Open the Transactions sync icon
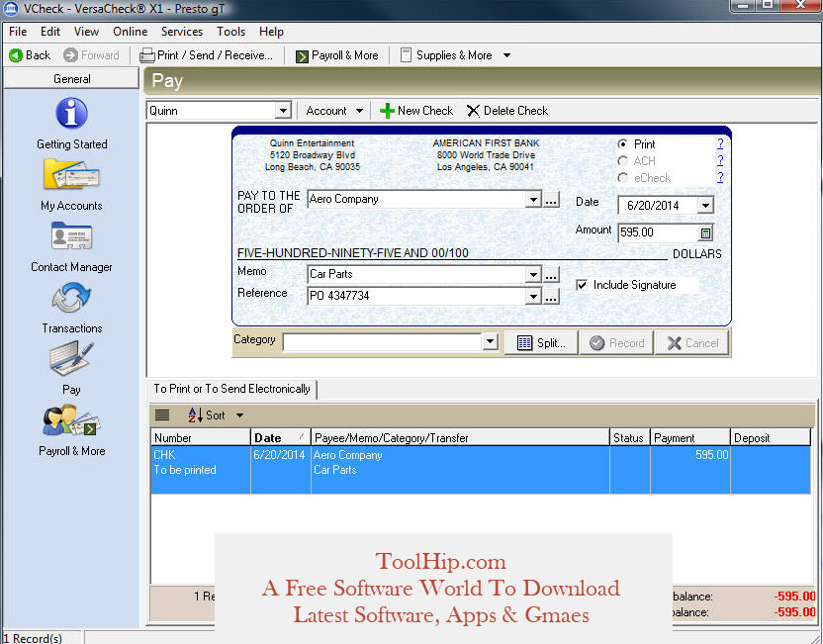The height and width of the screenshot is (644, 823). tap(71, 297)
